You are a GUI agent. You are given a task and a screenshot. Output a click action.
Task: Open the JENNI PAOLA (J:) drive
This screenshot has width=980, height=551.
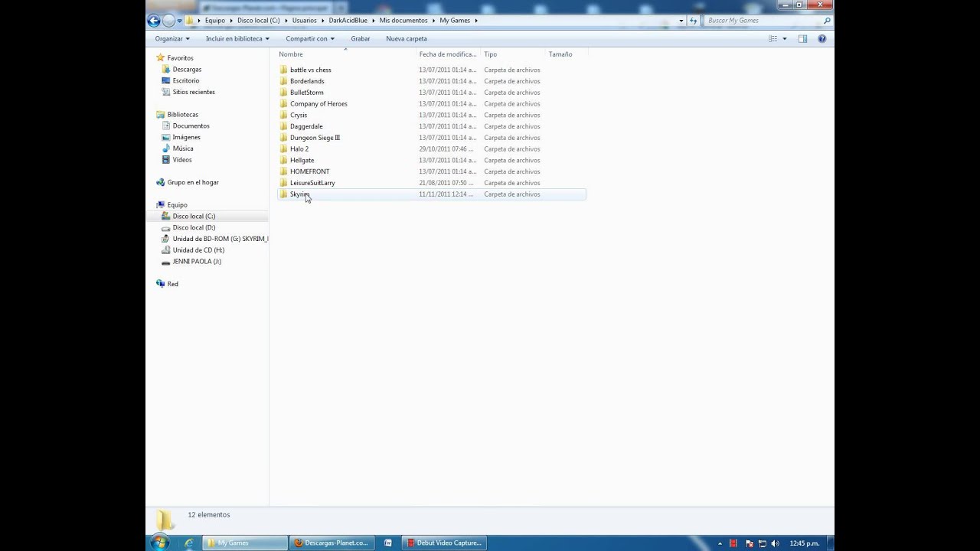tap(197, 261)
